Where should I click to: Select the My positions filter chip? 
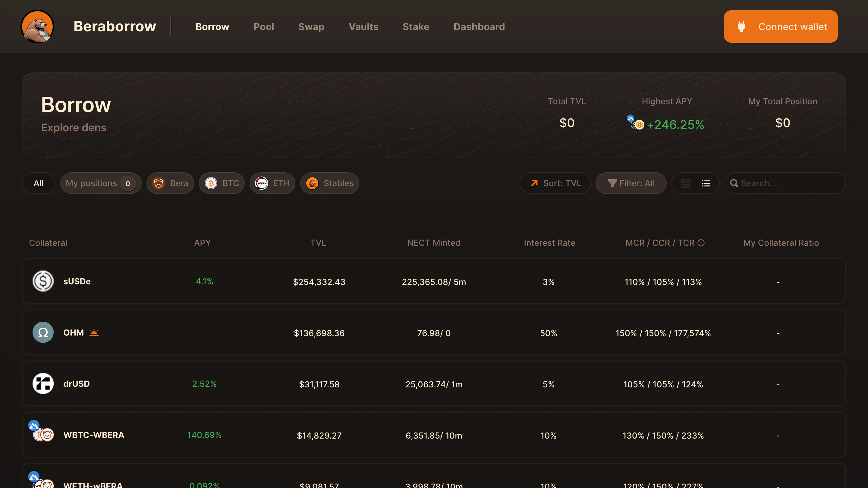click(101, 183)
